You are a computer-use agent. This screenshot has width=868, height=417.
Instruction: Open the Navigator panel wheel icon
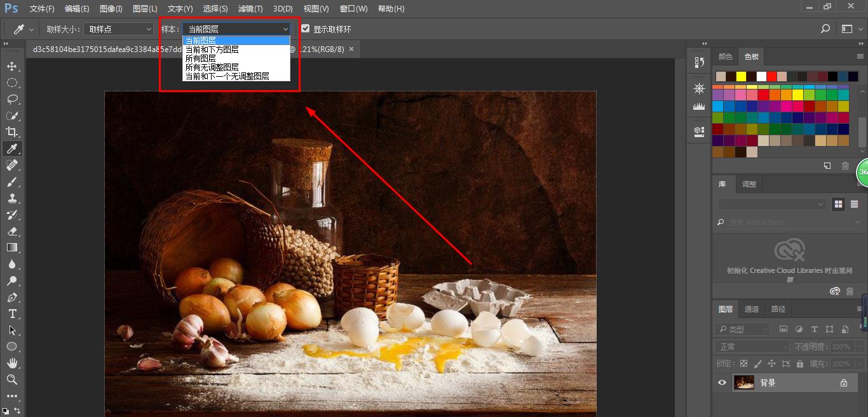click(700, 88)
